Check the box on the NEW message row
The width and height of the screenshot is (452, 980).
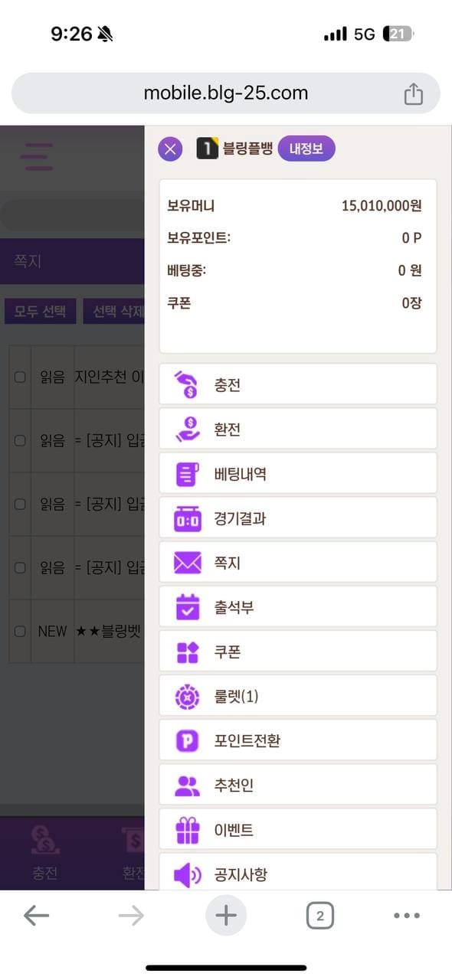tap(20, 632)
